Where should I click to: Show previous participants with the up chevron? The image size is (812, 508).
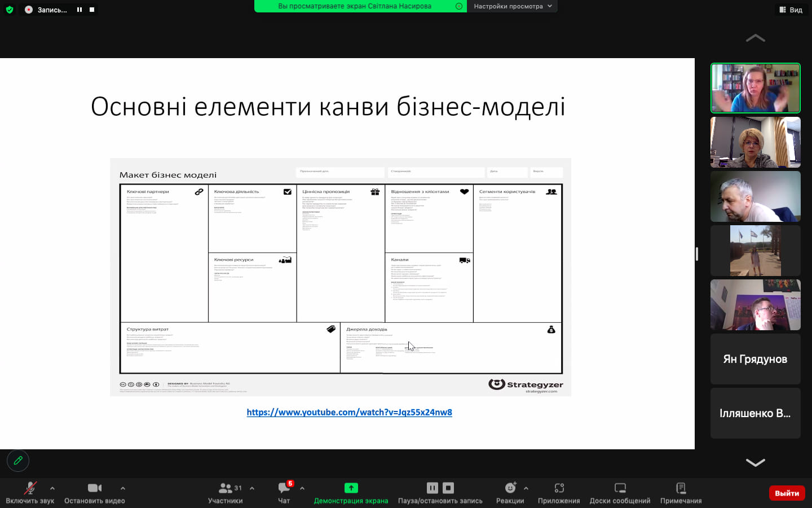(755, 38)
